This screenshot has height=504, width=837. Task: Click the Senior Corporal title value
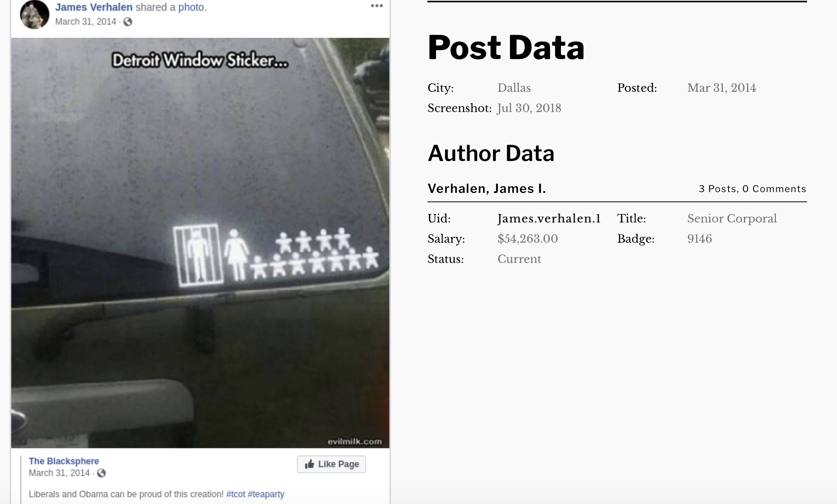click(732, 219)
